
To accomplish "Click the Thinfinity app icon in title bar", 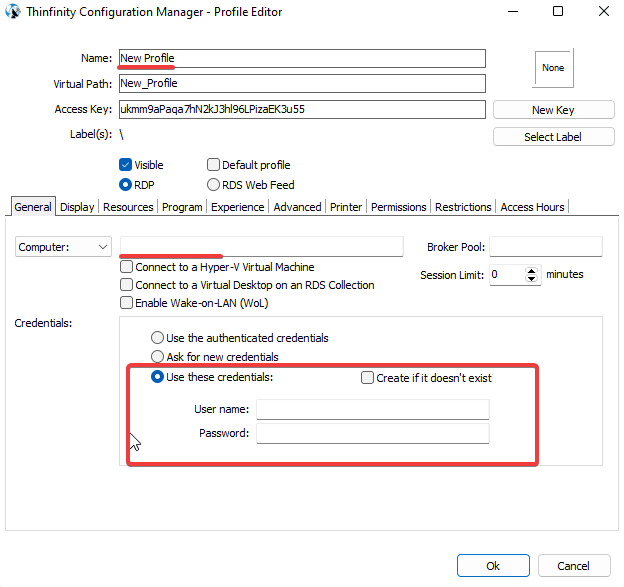I will click(12, 11).
